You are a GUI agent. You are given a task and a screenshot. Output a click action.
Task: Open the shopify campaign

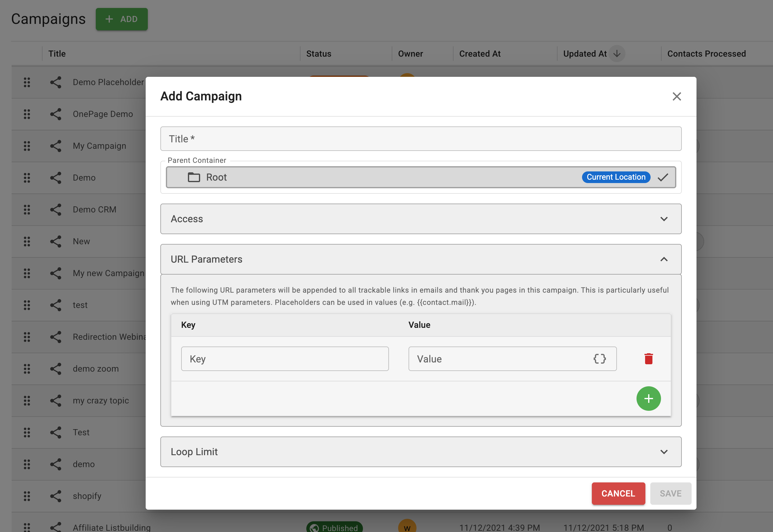coord(87,496)
